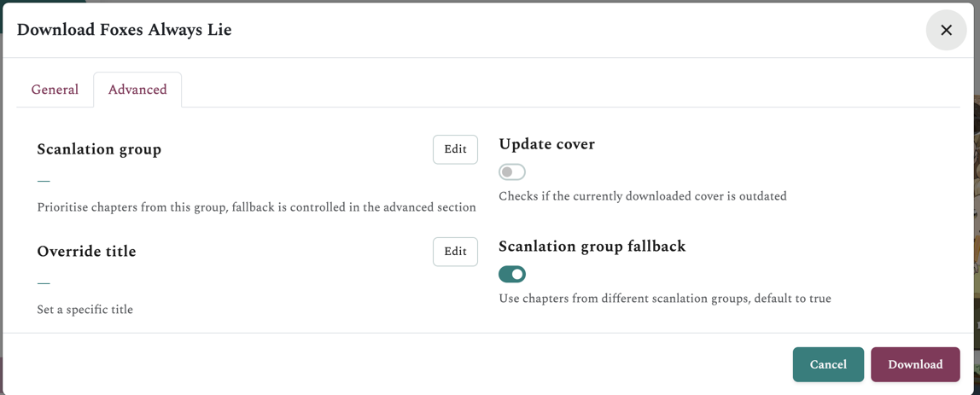Click the 'Scanlation group' heading
Viewport: 980px width, 395px height.
[99, 149]
